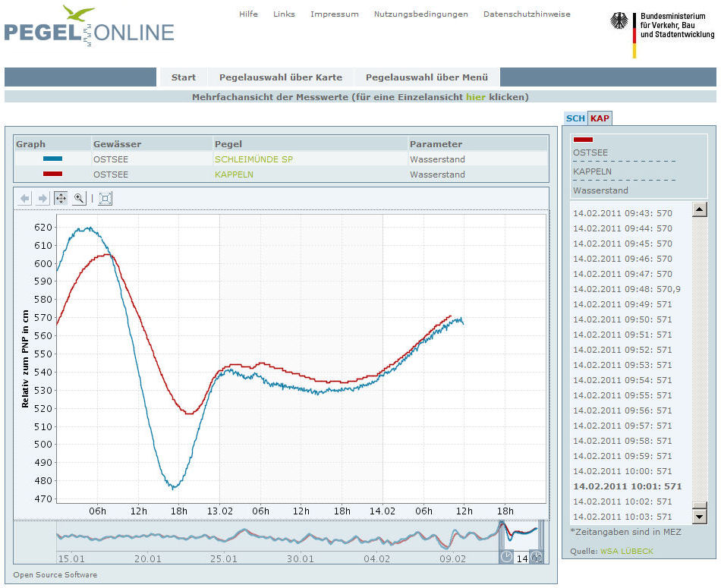
Task: Click the right clock icon on overview timeline
Action: [536, 557]
